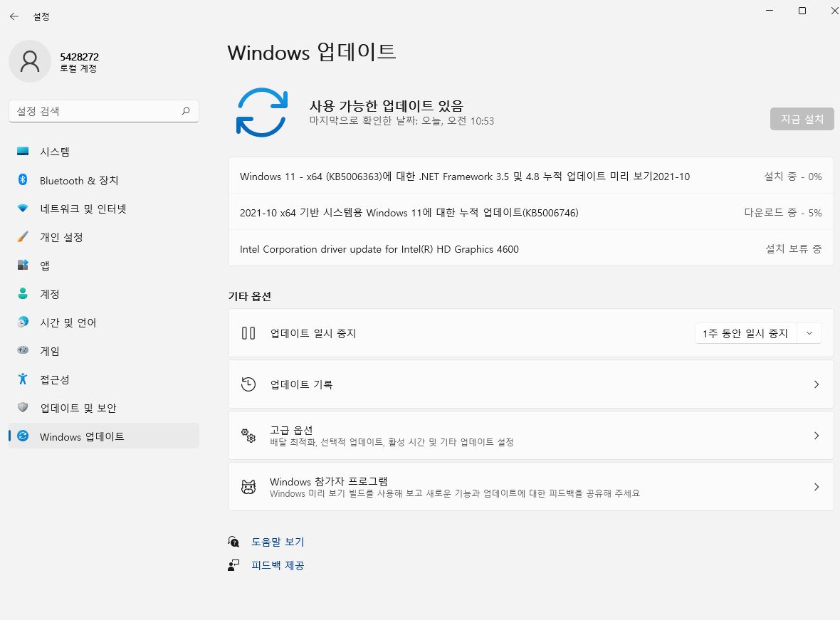Expand 업데이트 기록 chevron

817,384
